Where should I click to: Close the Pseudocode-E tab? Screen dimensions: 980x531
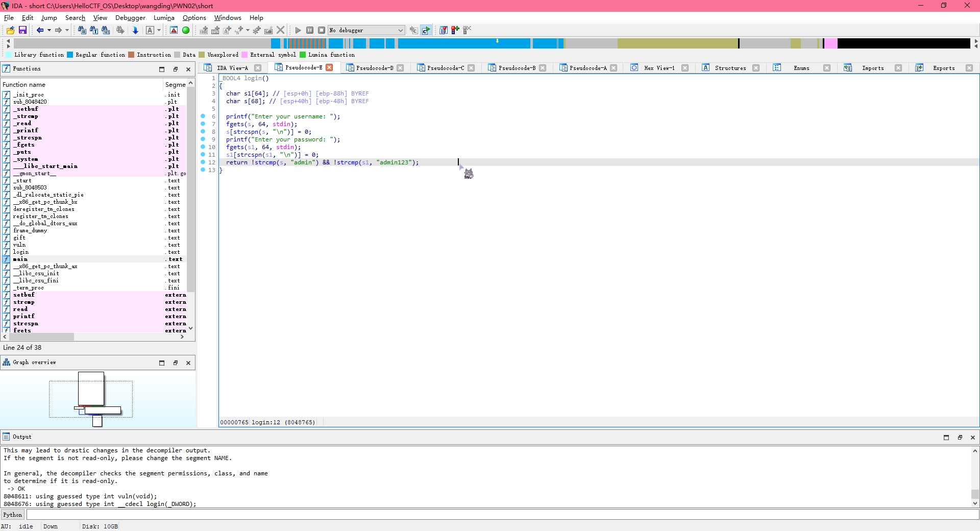pyautogui.click(x=330, y=68)
